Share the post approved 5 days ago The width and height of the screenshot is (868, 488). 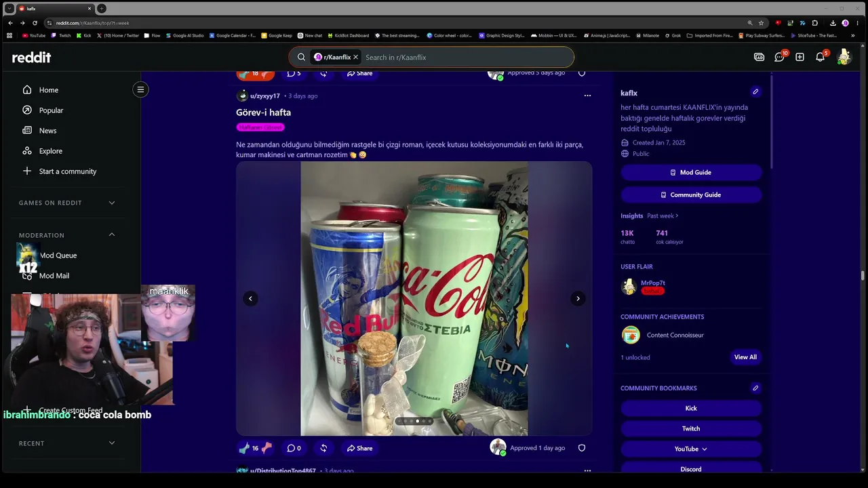click(359, 73)
